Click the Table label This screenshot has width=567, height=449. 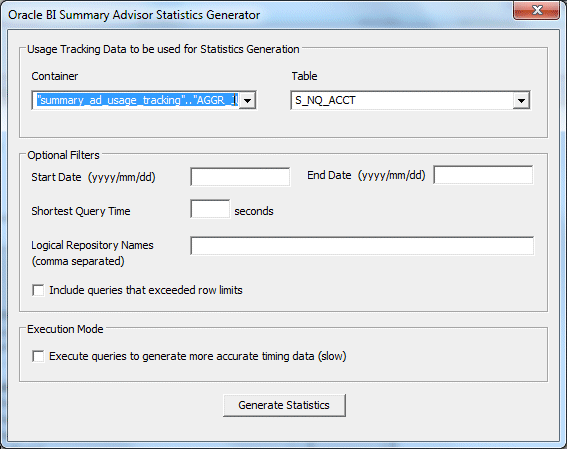[304, 76]
